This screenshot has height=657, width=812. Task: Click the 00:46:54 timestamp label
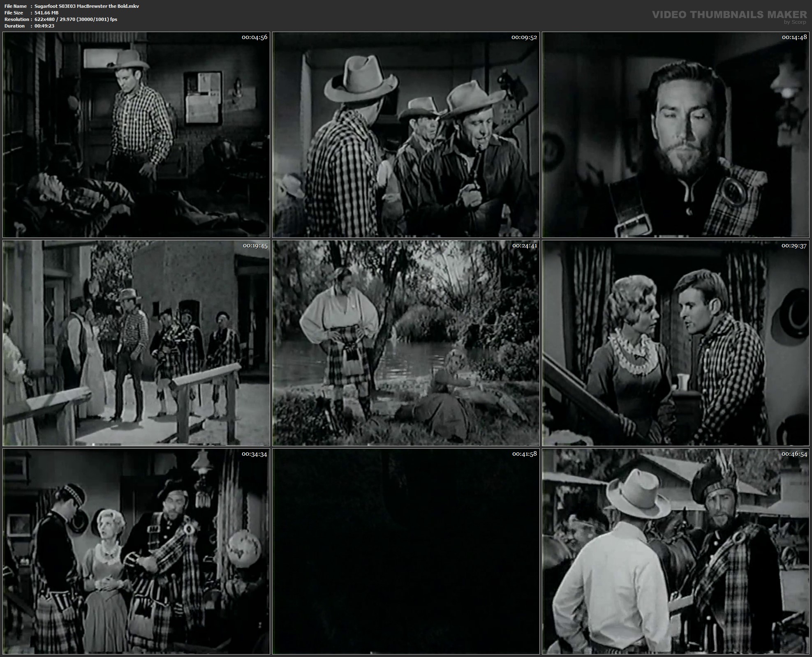tap(794, 454)
